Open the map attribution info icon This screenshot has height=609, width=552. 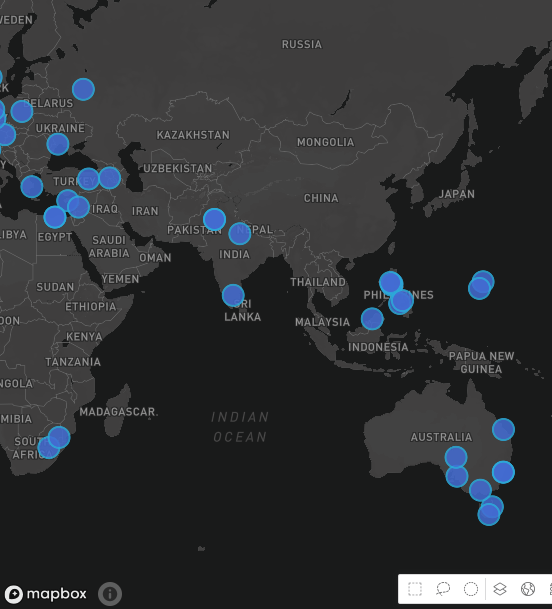coord(110,593)
